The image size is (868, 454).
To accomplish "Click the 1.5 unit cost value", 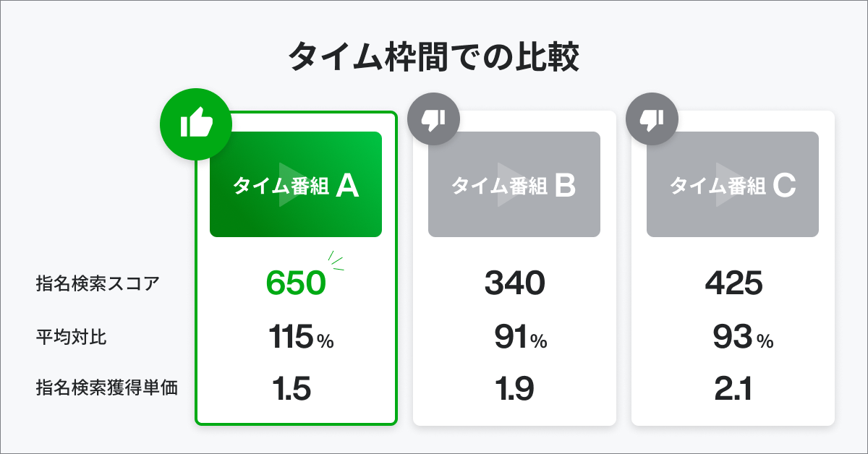I will point(292,390).
